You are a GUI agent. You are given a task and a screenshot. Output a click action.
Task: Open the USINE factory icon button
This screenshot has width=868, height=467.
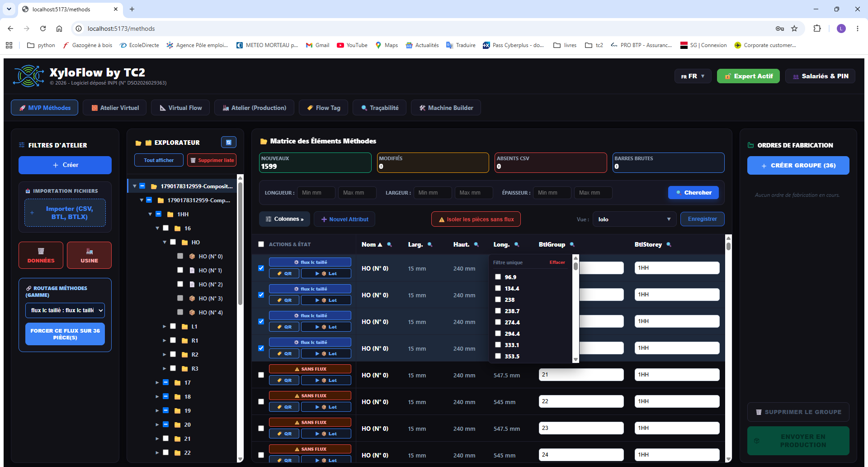89,255
